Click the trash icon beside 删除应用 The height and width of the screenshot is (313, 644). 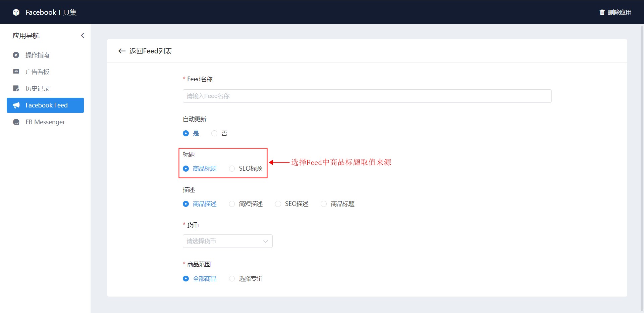[602, 12]
